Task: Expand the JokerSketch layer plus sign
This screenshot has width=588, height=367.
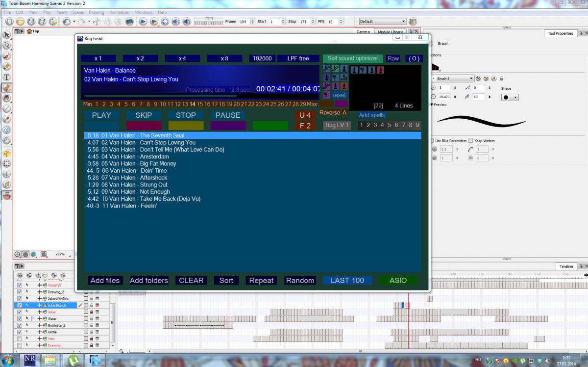Action: [40, 305]
